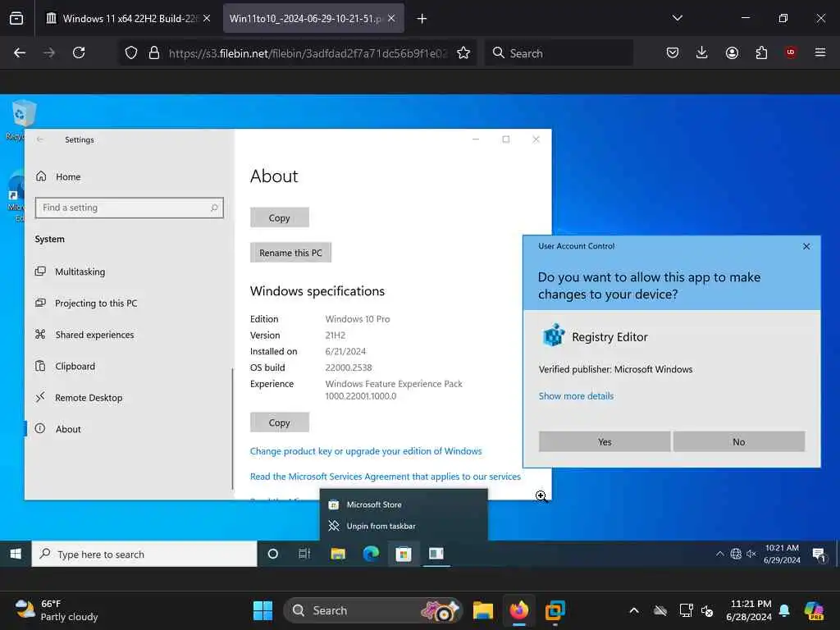Open the 66°F weather widget
The image size is (840, 630).
coord(57,610)
